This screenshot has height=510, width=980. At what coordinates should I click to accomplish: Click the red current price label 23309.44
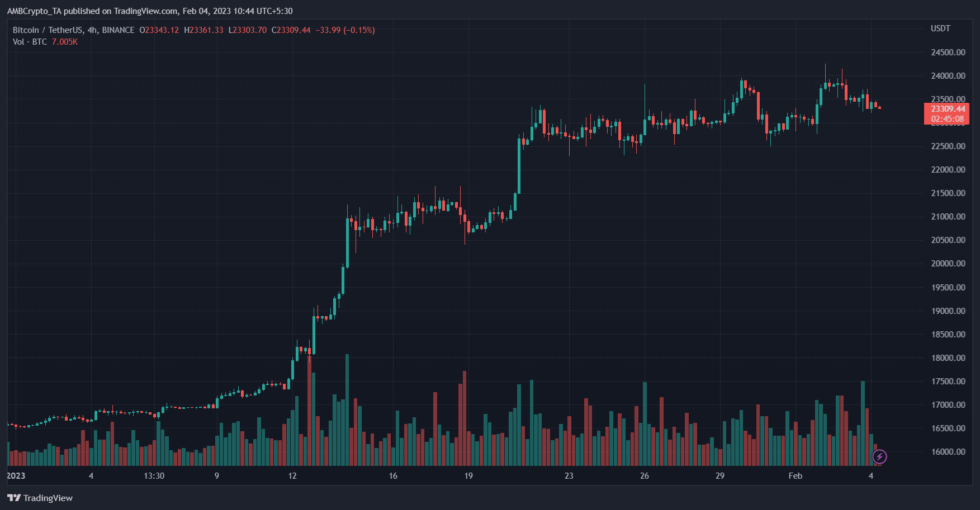tap(948, 109)
